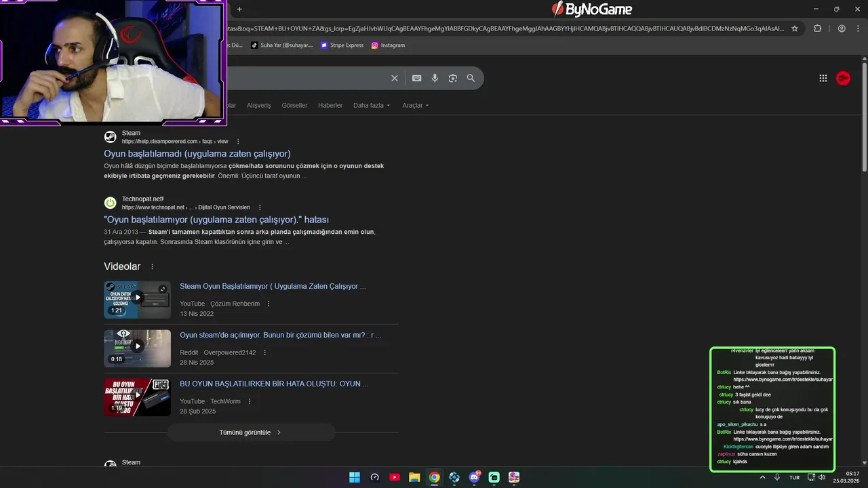Click the Technopat favicon icon
This screenshot has height=488, width=868.
[x=110, y=203]
